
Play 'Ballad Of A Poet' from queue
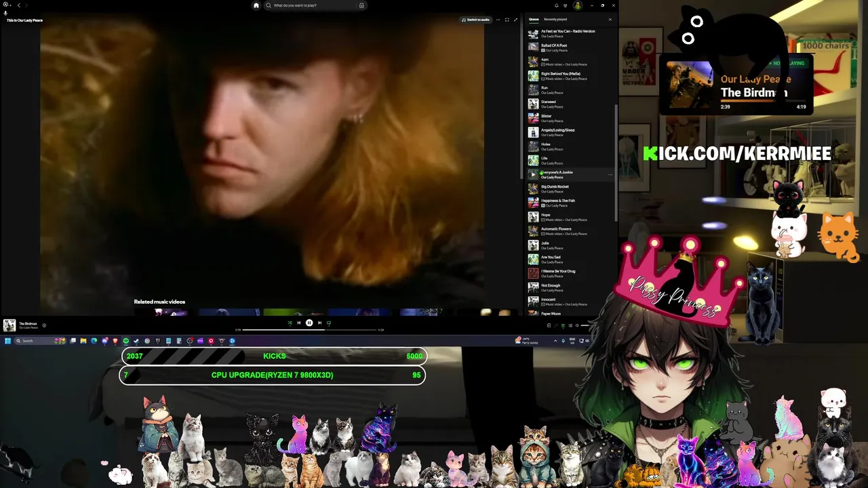pos(570,47)
